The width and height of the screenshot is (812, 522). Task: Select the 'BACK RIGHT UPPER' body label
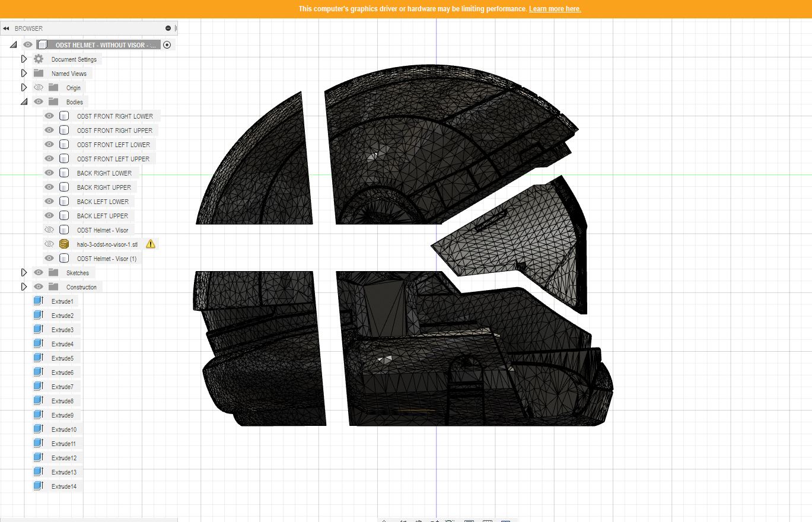(104, 187)
